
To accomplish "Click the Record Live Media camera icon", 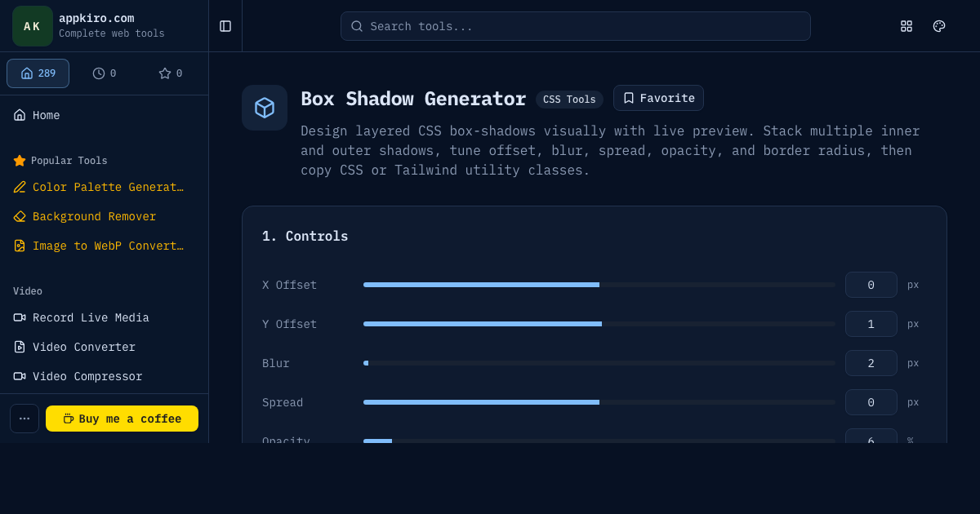I will click(20, 317).
